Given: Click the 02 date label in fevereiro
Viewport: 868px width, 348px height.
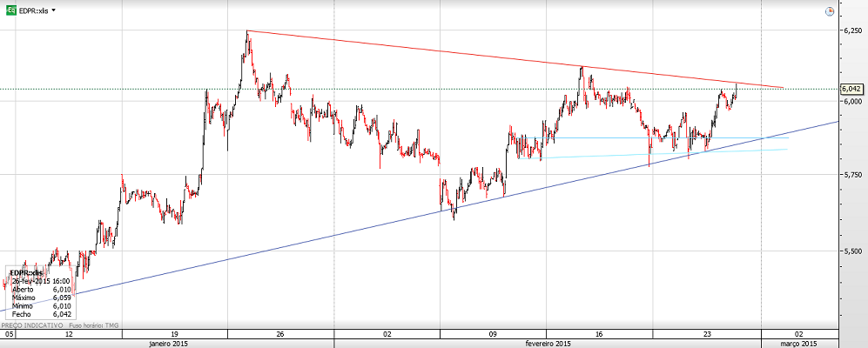Looking at the screenshot, I should pyautogui.click(x=387, y=335).
